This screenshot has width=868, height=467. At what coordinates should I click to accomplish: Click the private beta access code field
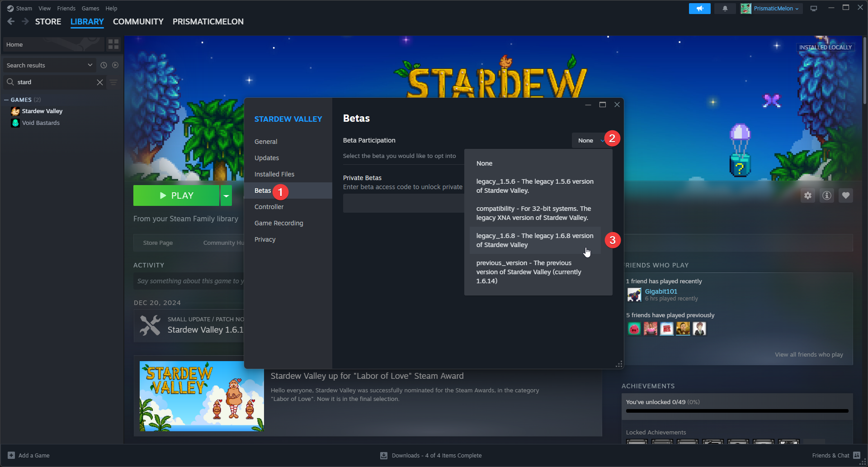[x=404, y=203]
